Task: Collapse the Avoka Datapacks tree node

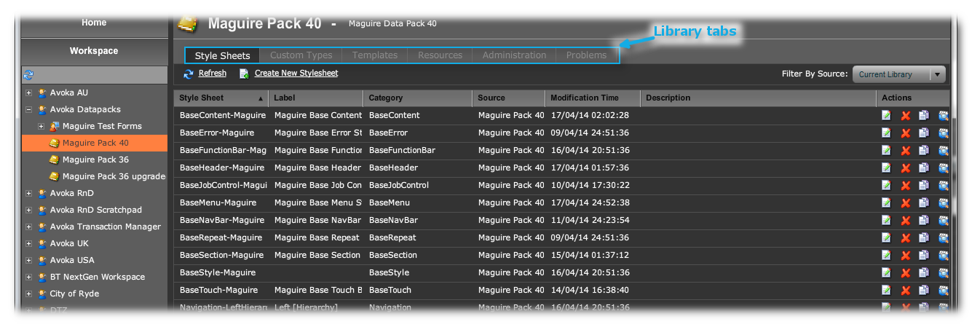Action: coord(28,109)
